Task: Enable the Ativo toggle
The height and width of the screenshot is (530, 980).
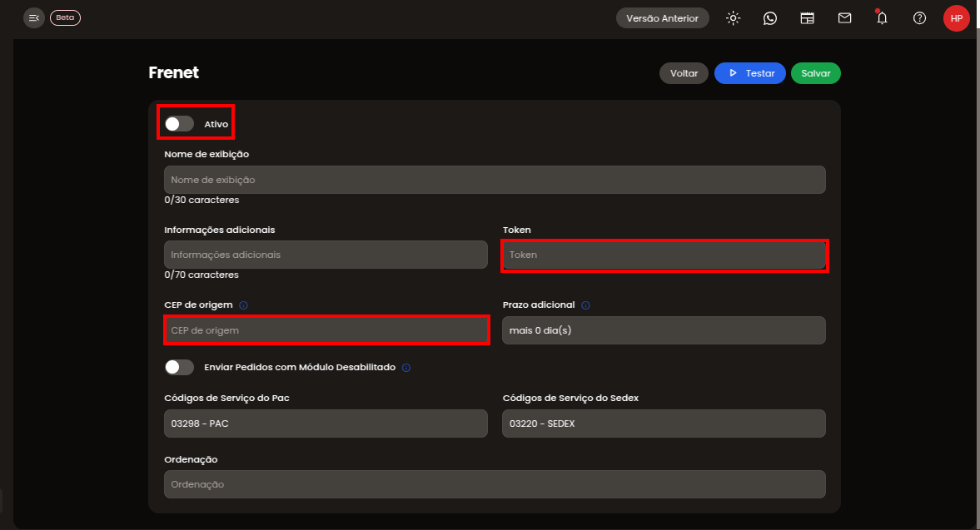Action: click(179, 124)
